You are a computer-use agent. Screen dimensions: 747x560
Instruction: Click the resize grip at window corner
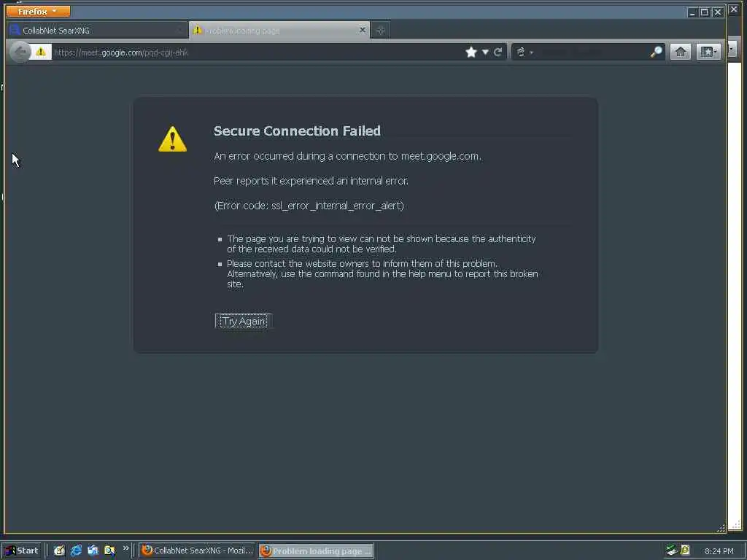pos(721,528)
